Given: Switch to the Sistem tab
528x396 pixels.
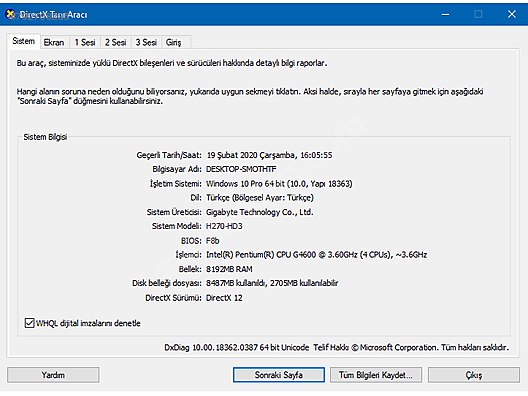Looking at the screenshot, I should [24, 41].
